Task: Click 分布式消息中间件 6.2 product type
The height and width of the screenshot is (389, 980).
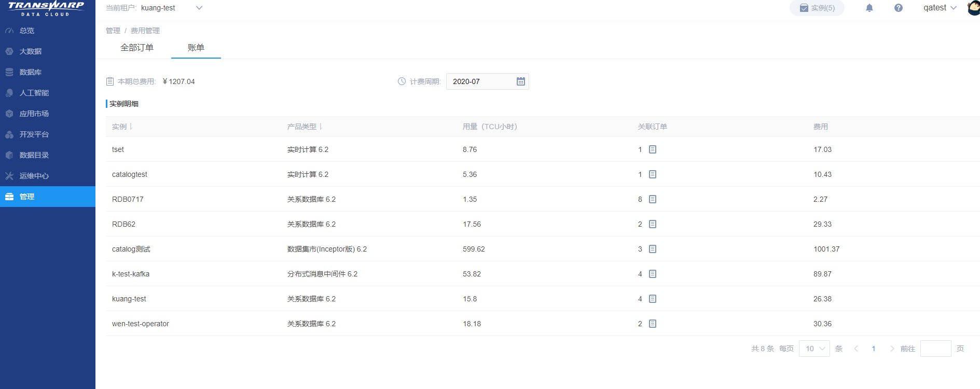Action: tap(322, 274)
